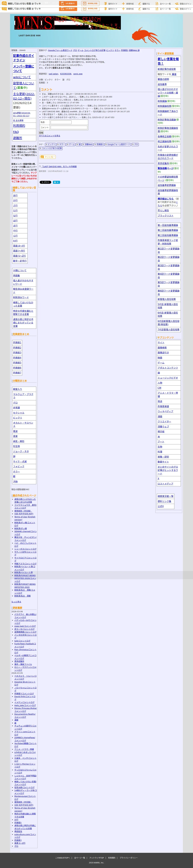The image size is (193, 868).
Task: Click the MNS Must Not Search logo banner
Action: click(x=67, y=23)
